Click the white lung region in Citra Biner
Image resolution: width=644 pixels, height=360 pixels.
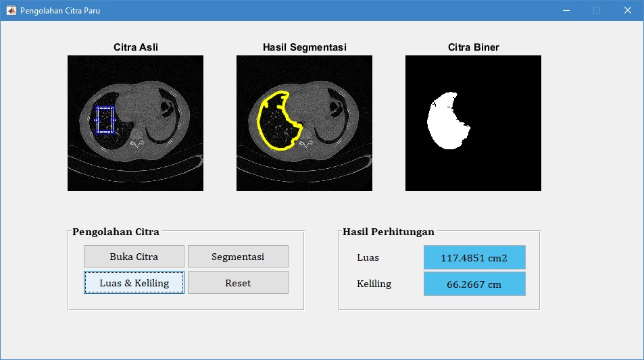point(446,122)
